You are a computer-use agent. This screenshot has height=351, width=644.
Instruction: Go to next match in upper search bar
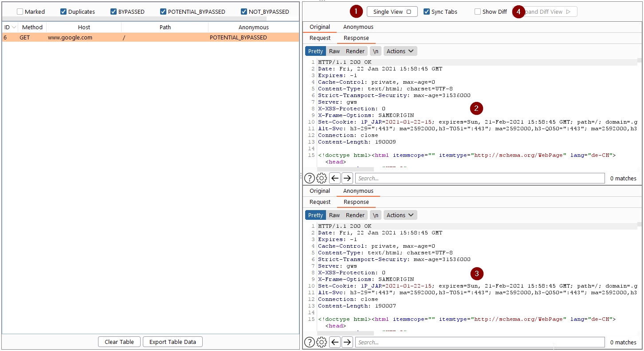tap(347, 178)
